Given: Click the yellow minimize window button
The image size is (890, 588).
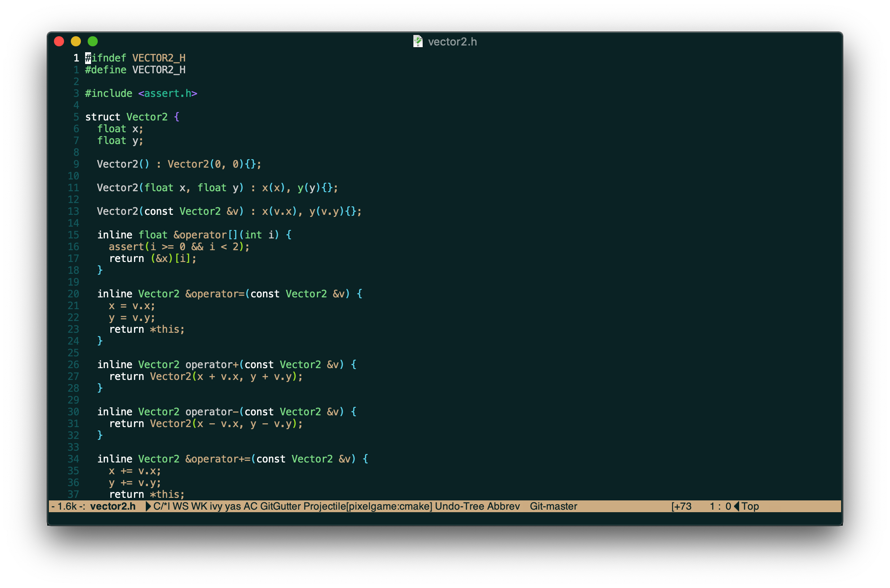Looking at the screenshot, I should [76, 41].
